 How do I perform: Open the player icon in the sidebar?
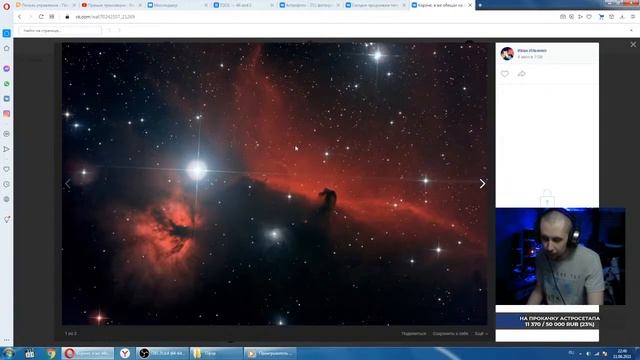pyautogui.click(x=7, y=134)
